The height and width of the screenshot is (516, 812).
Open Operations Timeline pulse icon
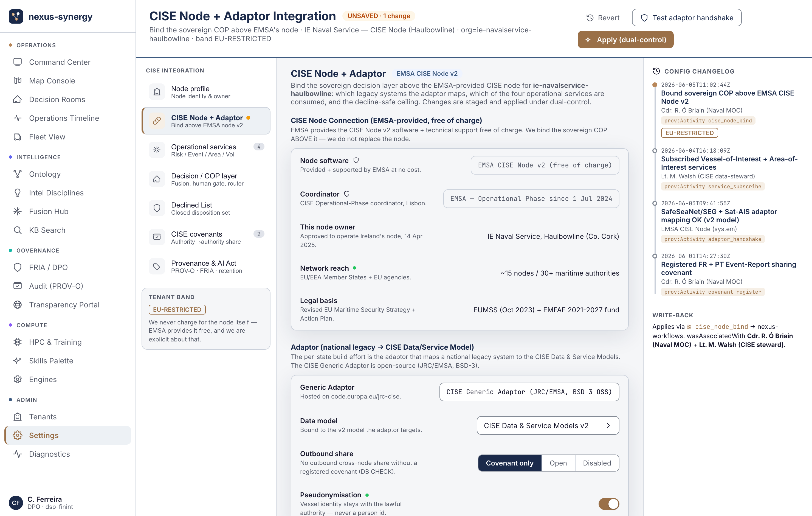point(18,118)
